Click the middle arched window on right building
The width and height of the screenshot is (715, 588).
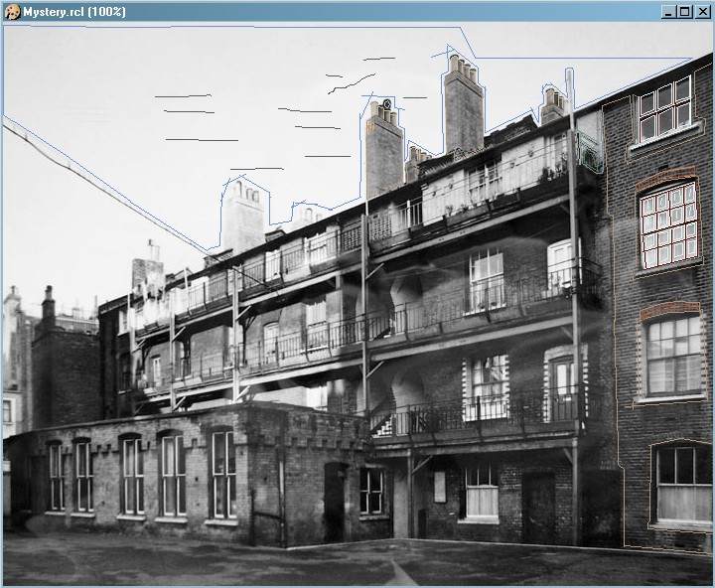coord(673,355)
